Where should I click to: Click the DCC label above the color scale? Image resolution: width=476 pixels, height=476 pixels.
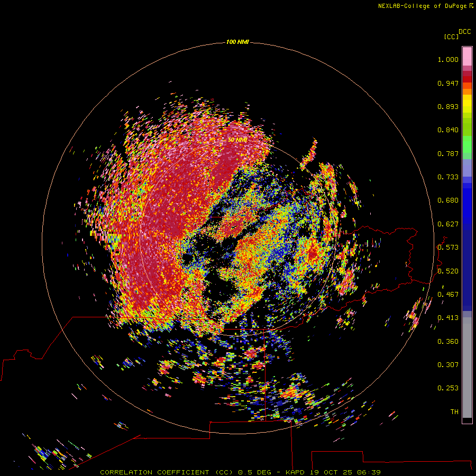(x=465, y=32)
